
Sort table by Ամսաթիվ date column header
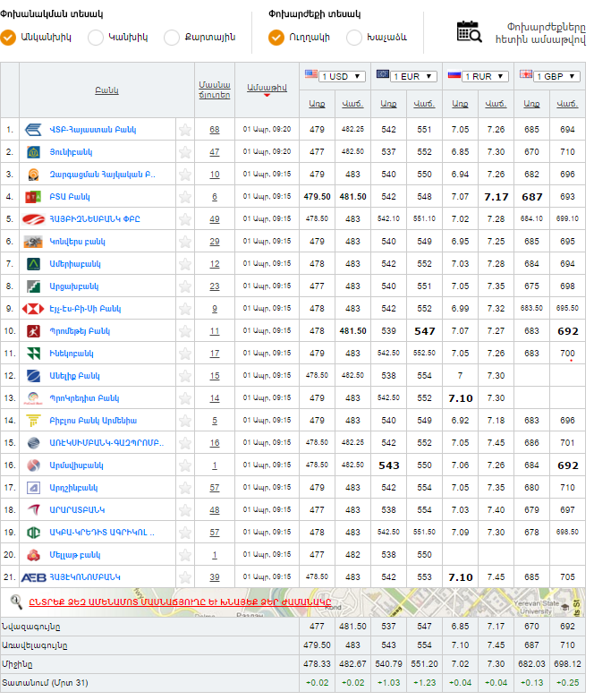pos(266,86)
